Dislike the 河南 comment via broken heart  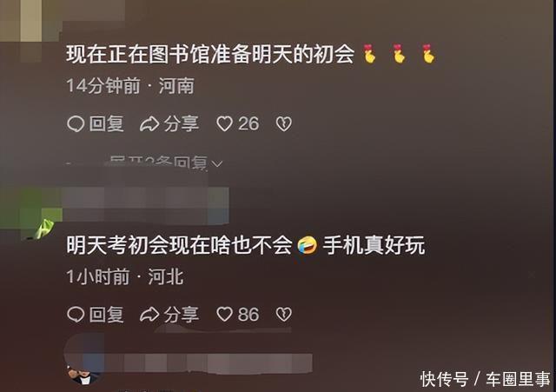pyautogui.click(x=284, y=124)
